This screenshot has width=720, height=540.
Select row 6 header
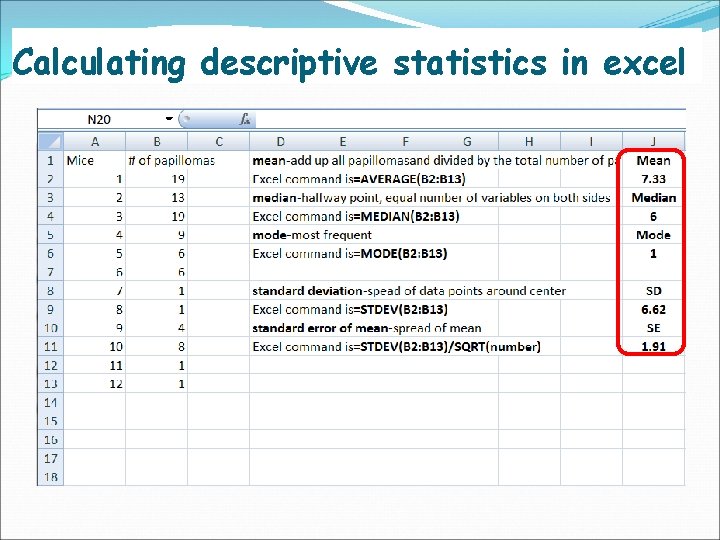(x=51, y=253)
